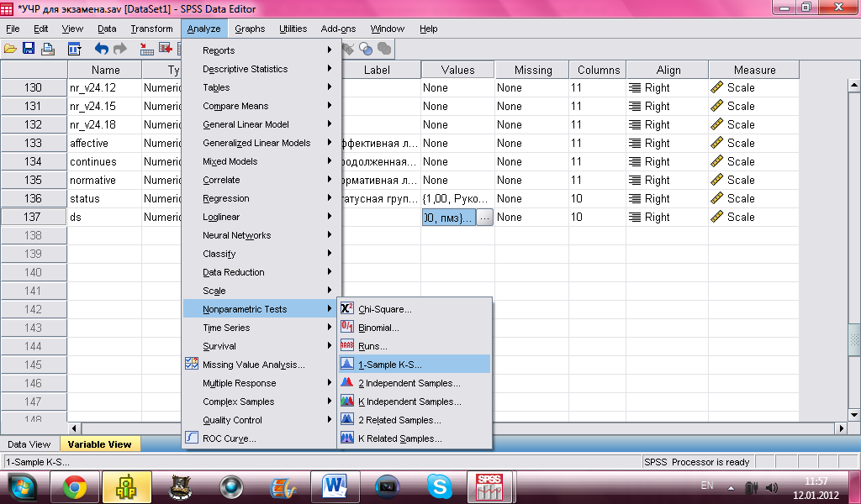The width and height of the screenshot is (861, 504).
Task: Open the Add-ons menu
Action: tap(338, 29)
